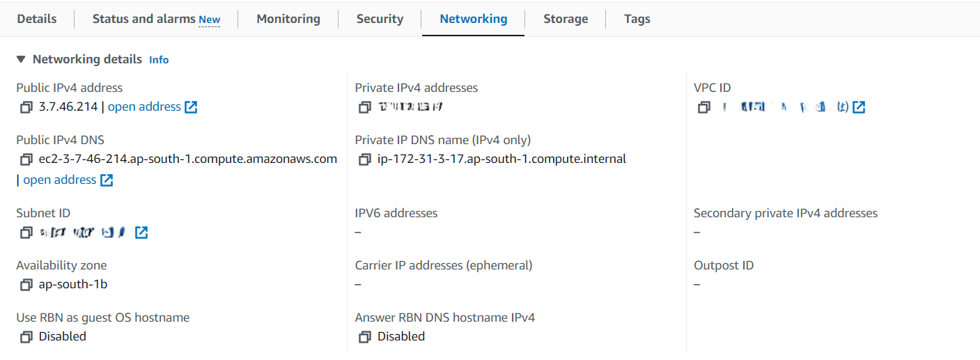Image resolution: width=980 pixels, height=360 pixels.
Task: Copy the public IPv4 address 3.7.46.214
Action: (x=26, y=107)
